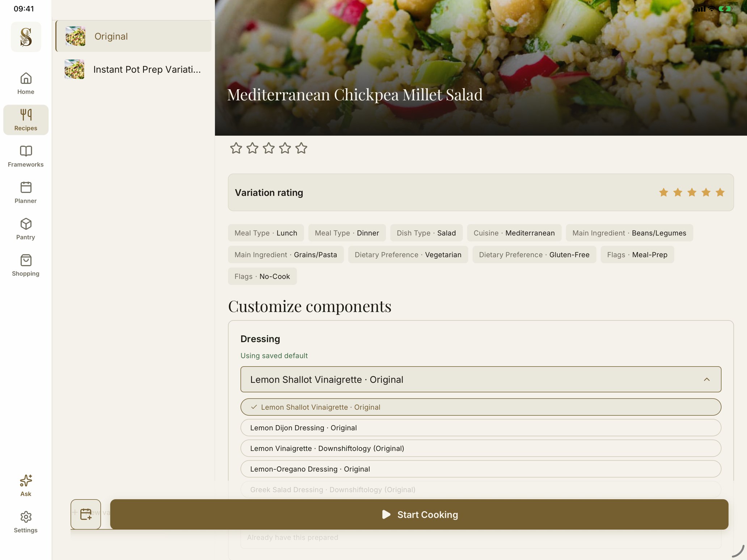Open the Ask assistant
Viewport: 747px width, 560px height.
tap(26, 485)
